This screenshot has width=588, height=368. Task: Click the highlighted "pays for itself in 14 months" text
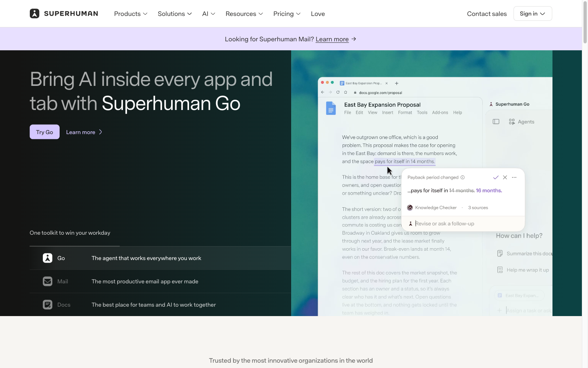(405, 162)
